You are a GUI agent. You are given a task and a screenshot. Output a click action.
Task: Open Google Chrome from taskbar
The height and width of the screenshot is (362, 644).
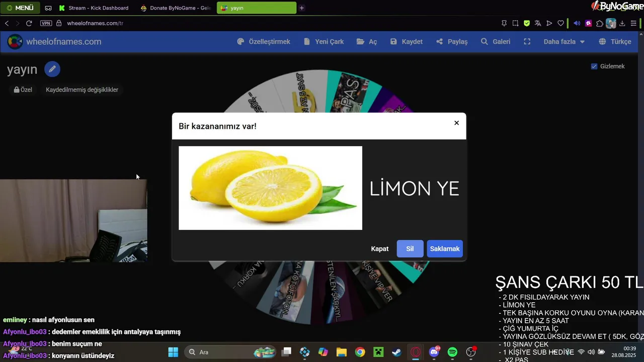(360, 352)
